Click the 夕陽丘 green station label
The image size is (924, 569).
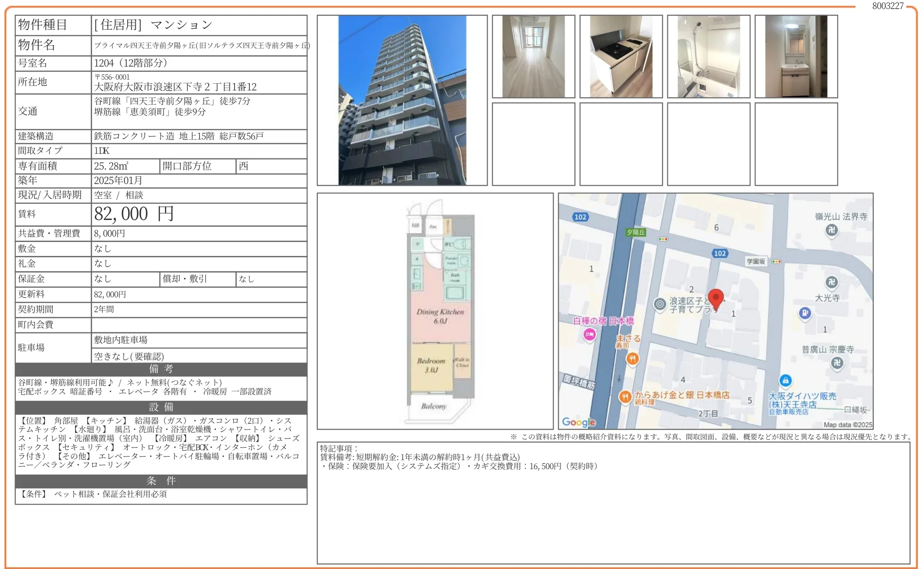[636, 232]
